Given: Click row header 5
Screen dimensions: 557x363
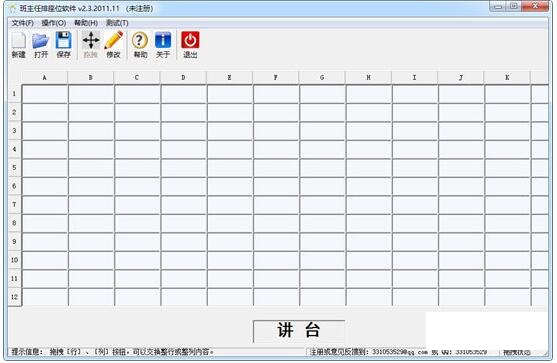Looking at the screenshot, I should coord(15,168).
